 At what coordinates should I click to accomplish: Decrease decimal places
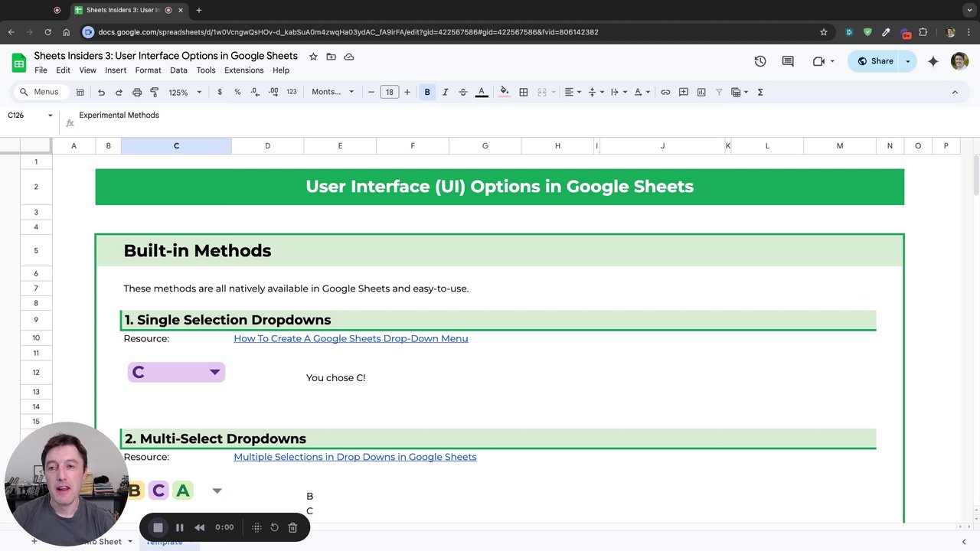pyautogui.click(x=255, y=92)
